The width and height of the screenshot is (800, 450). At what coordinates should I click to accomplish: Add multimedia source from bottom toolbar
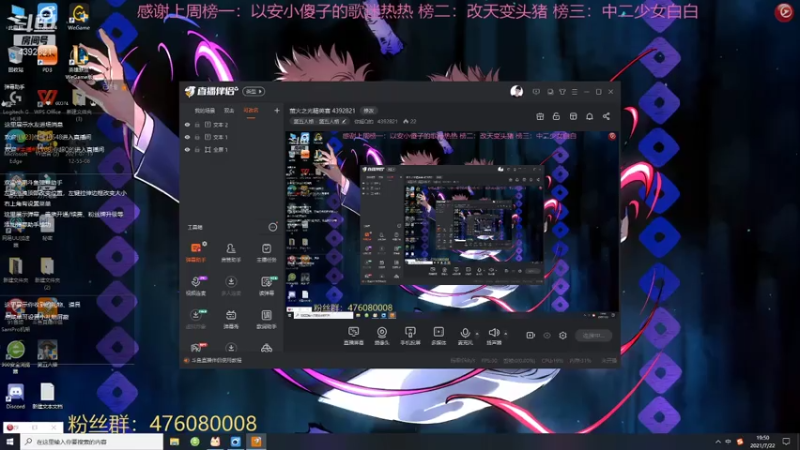pos(438,336)
